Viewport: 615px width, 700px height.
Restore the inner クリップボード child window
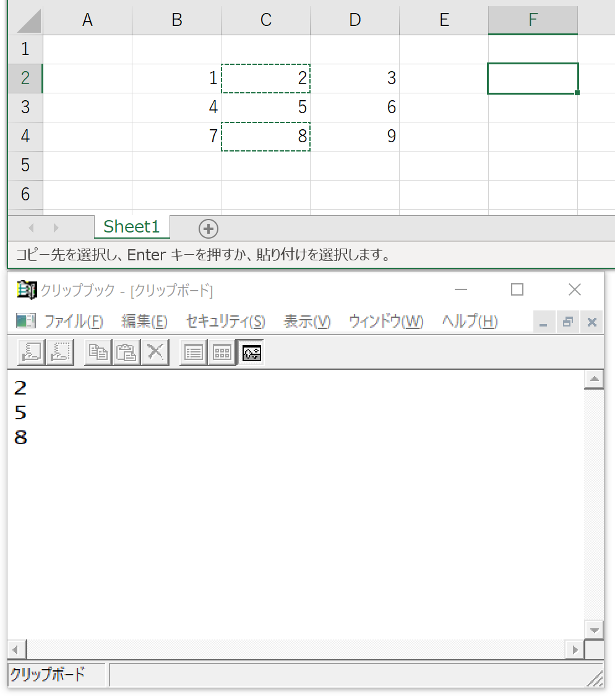pos(567,322)
